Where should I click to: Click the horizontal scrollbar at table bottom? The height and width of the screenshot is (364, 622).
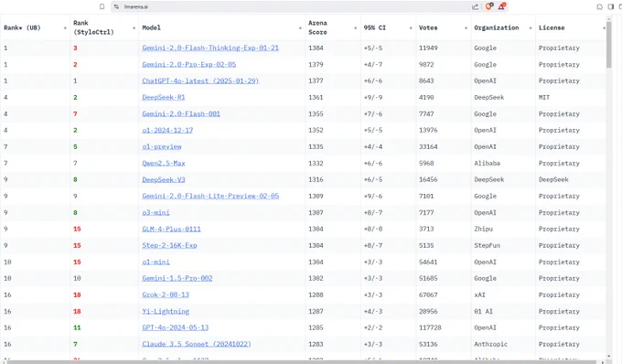tap(302, 362)
